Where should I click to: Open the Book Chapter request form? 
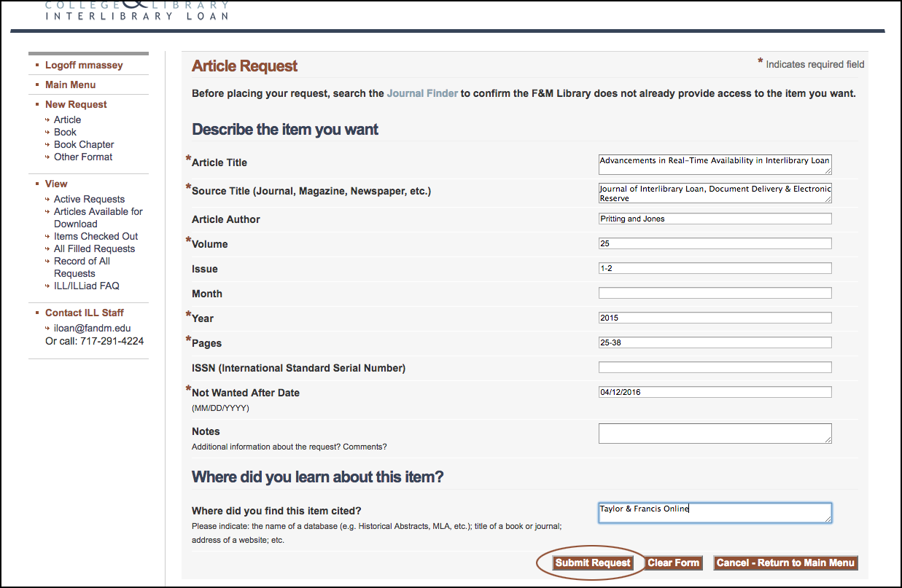[x=83, y=144]
